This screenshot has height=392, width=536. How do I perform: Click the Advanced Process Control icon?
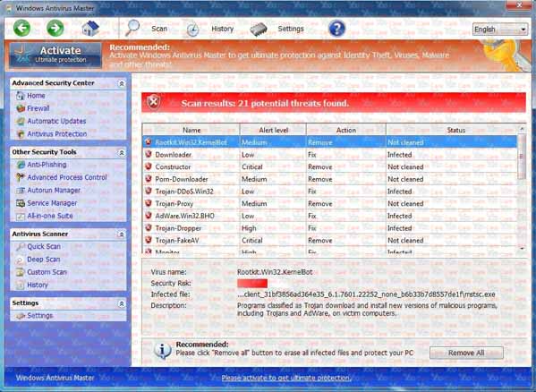(x=21, y=177)
